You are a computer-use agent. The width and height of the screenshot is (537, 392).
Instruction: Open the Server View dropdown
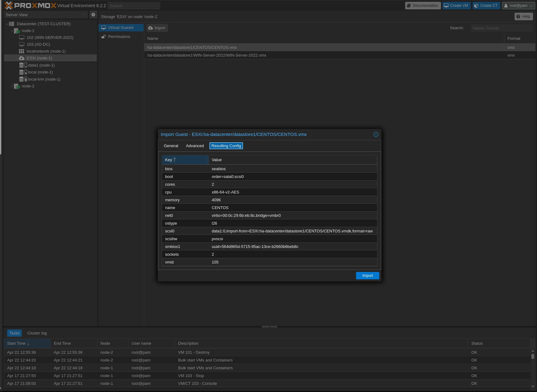point(46,15)
